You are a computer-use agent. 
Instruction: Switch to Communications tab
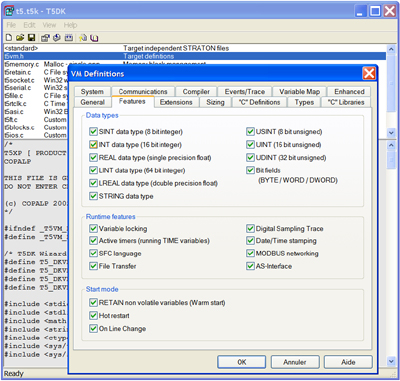coord(143,91)
